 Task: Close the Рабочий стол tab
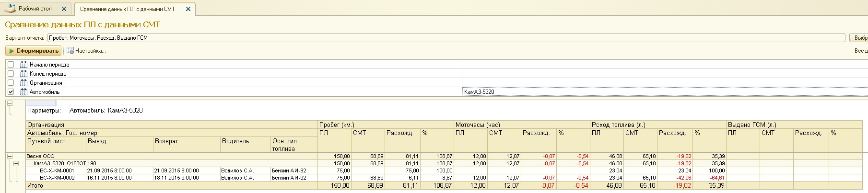[x=64, y=9]
